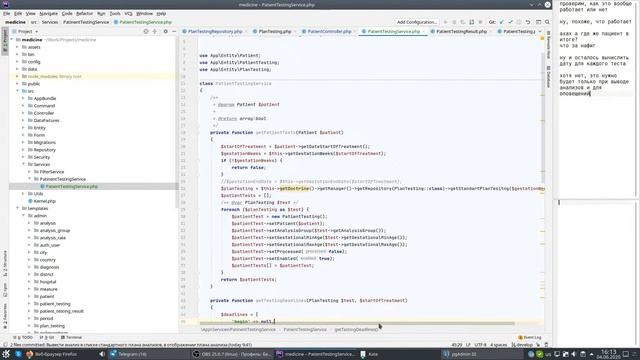Open the Terminal tool window

pyautogui.click(x=71, y=338)
